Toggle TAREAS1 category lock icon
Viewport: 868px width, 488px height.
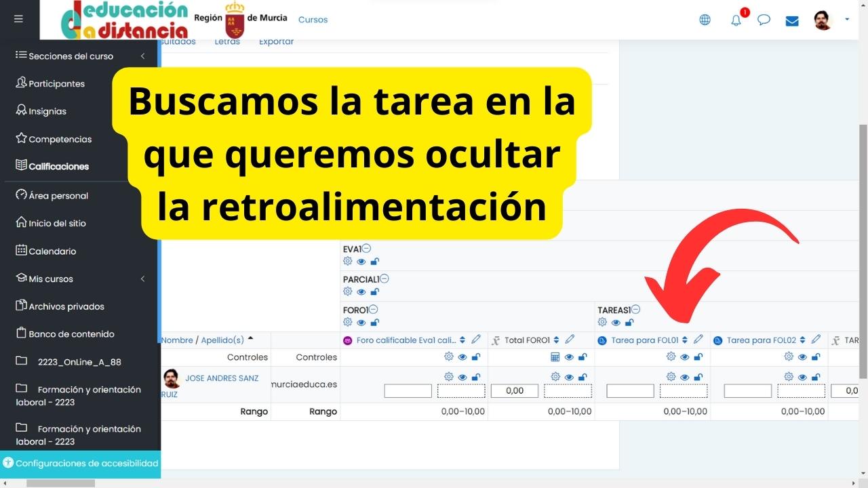(629, 323)
